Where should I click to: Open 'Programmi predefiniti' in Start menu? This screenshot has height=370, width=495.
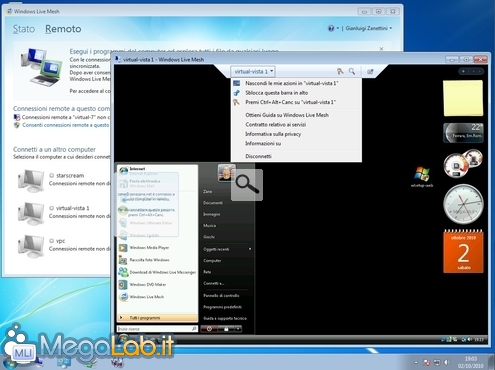click(x=222, y=307)
